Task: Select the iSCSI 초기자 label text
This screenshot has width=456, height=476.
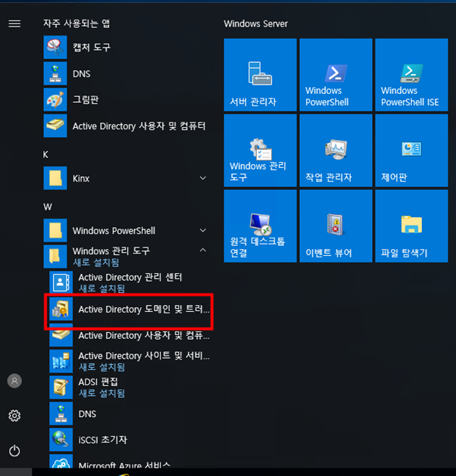Action: [x=103, y=440]
